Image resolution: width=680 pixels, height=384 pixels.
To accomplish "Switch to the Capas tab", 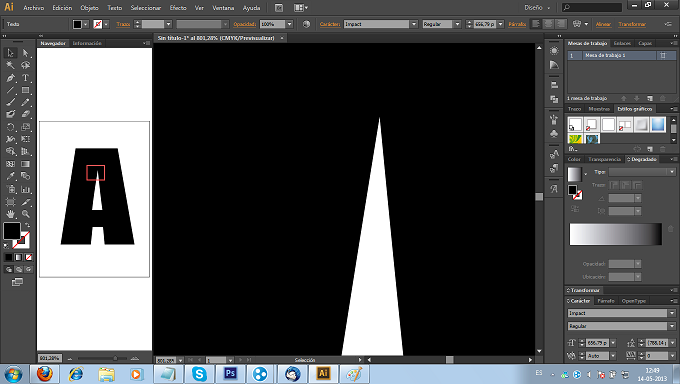I will coord(645,43).
